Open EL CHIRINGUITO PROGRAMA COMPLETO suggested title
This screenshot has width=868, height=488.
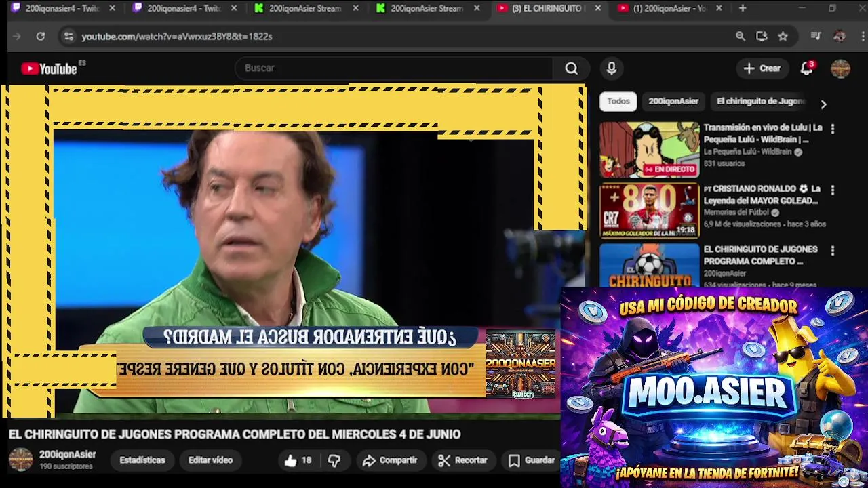point(760,256)
